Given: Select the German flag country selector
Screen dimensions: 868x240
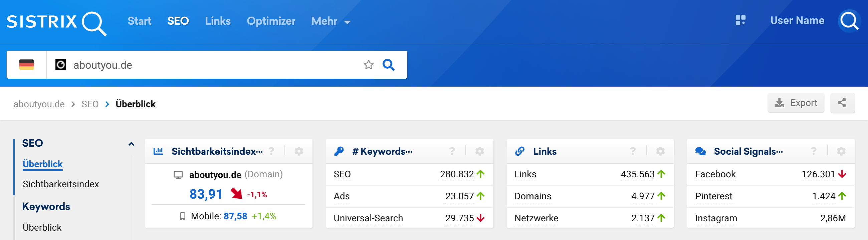Looking at the screenshot, I should click(27, 65).
